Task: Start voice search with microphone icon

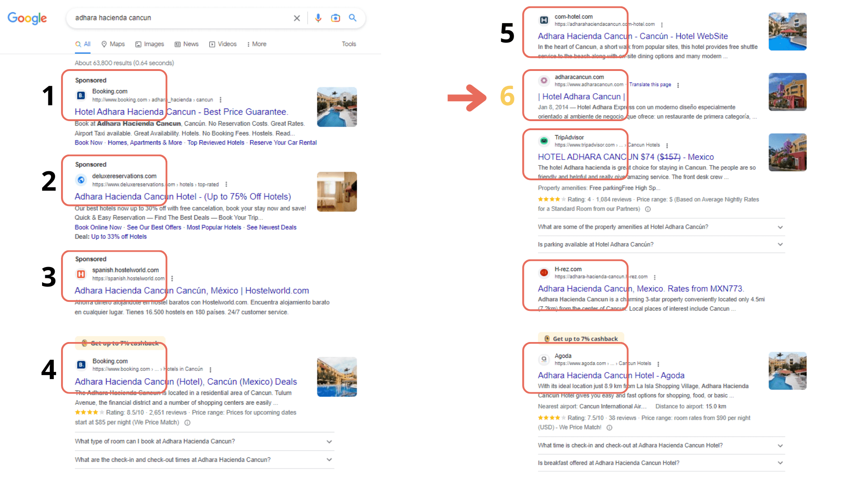Action: coord(318,18)
